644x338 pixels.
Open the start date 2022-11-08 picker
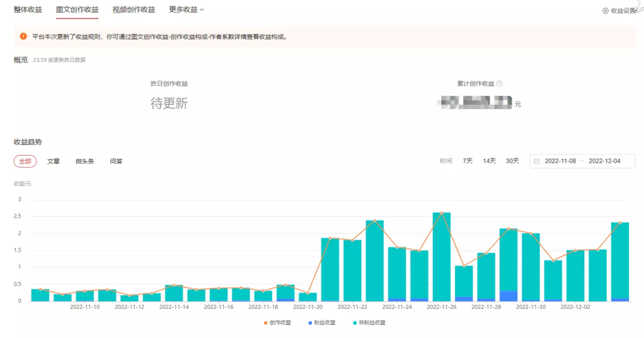tap(560, 162)
